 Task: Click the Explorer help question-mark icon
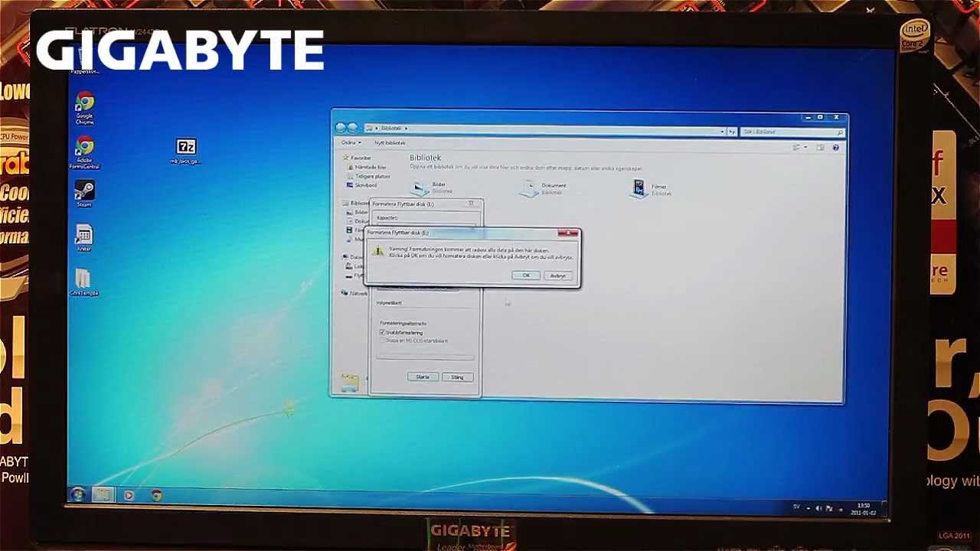click(835, 147)
